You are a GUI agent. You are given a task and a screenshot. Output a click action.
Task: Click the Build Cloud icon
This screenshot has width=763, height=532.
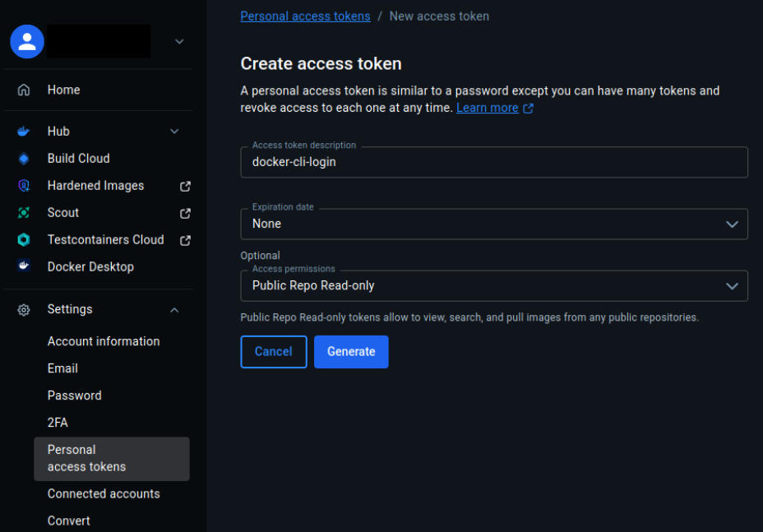point(24,159)
